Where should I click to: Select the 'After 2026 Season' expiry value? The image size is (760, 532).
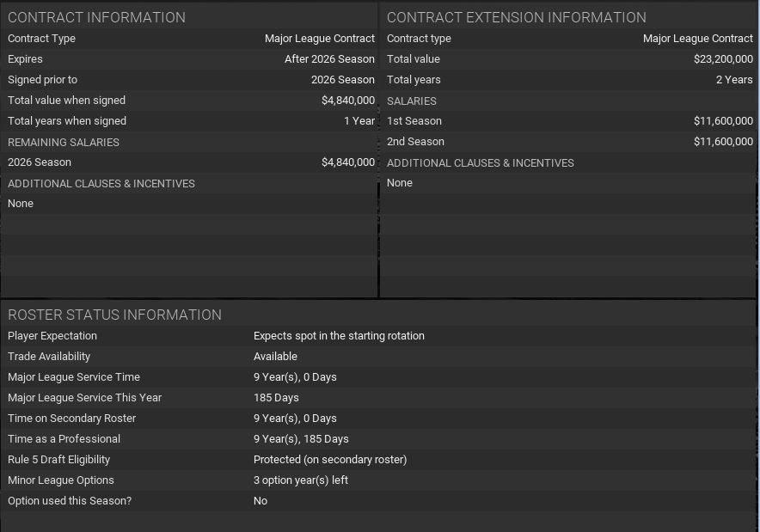point(329,59)
